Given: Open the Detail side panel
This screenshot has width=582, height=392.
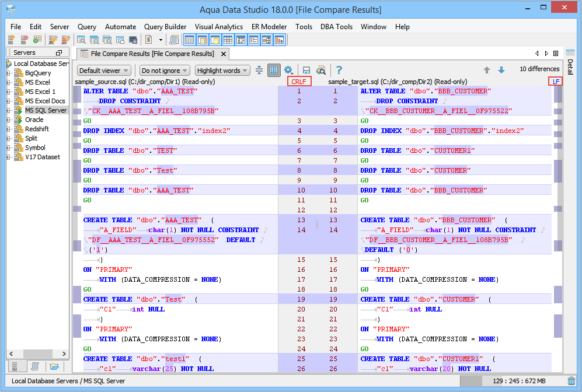Looking at the screenshot, I should point(570,66).
